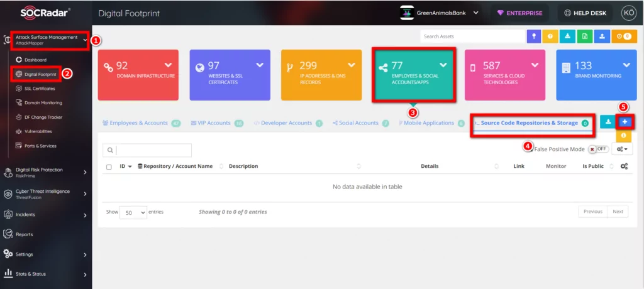Click the blue plus add-asset icon
This screenshot has width=644, height=289.
point(625,122)
